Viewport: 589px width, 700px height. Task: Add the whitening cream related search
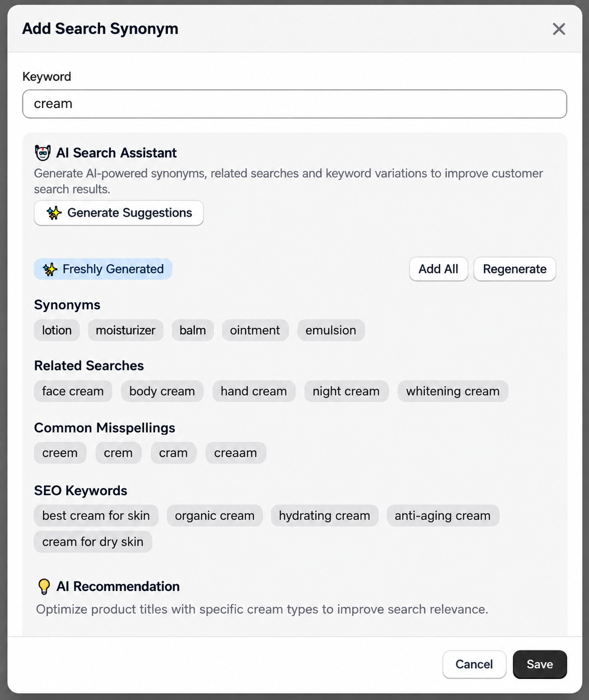[x=452, y=391]
